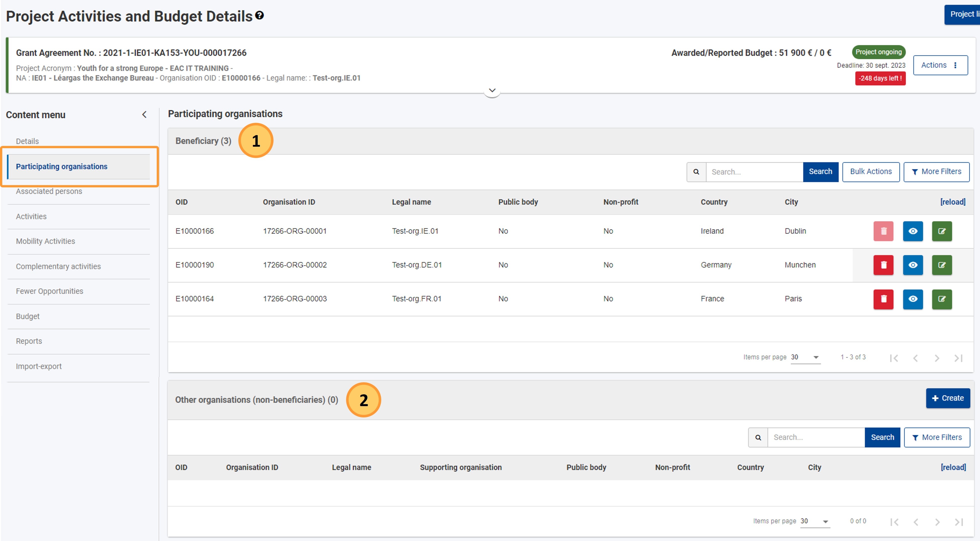This screenshot has width=980, height=541.
Task: Go to next page in Beneficiary table
Action: click(937, 358)
